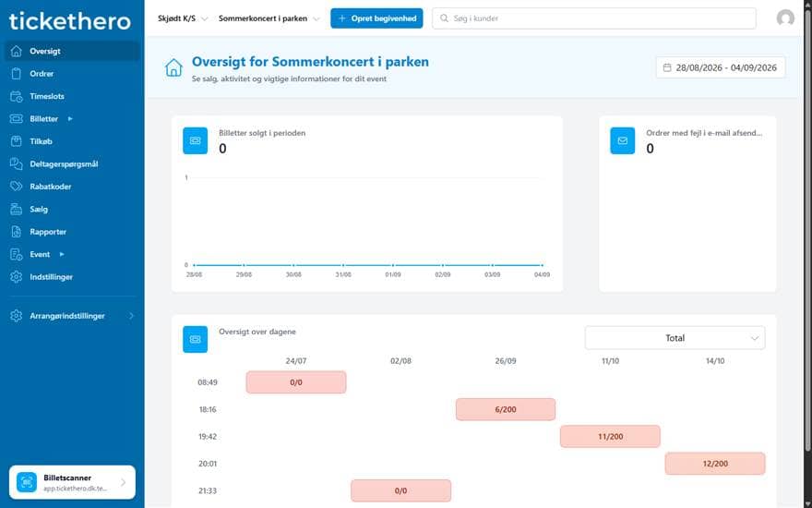The width and height of the screenshot is (812, 508).
Task: Expand Arrangørindstillinger menu
Action: coord(73,316)
